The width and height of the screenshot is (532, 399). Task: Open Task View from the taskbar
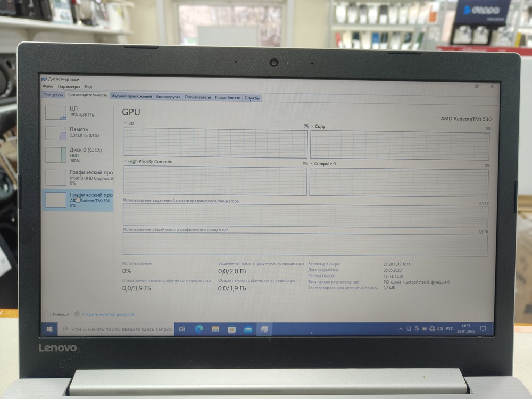[182, 330]
